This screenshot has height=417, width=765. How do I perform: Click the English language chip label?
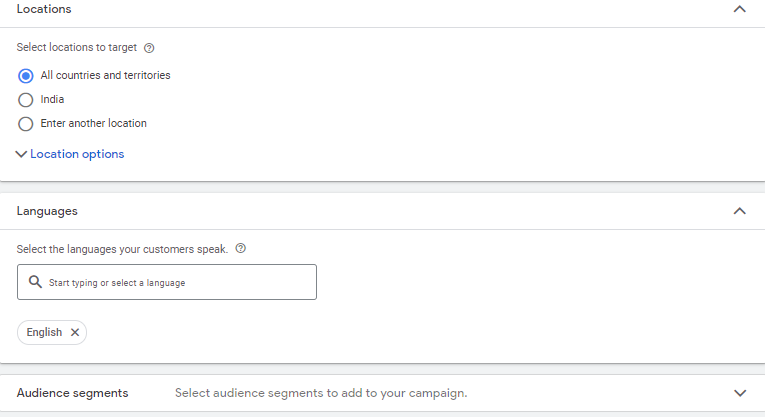point(44,332)
